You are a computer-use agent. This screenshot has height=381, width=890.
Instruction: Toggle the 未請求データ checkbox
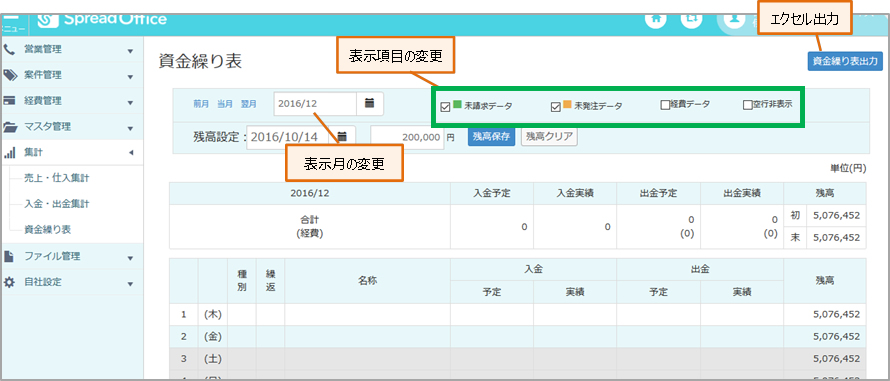(445, 106)
